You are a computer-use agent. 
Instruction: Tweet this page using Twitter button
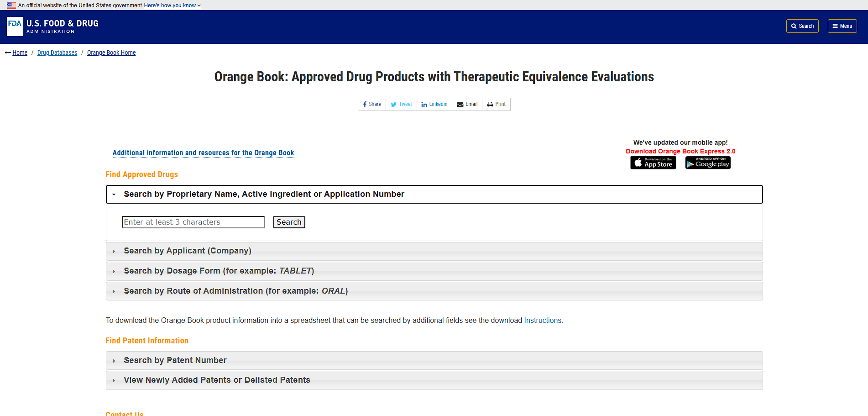[x=401, y=105]
